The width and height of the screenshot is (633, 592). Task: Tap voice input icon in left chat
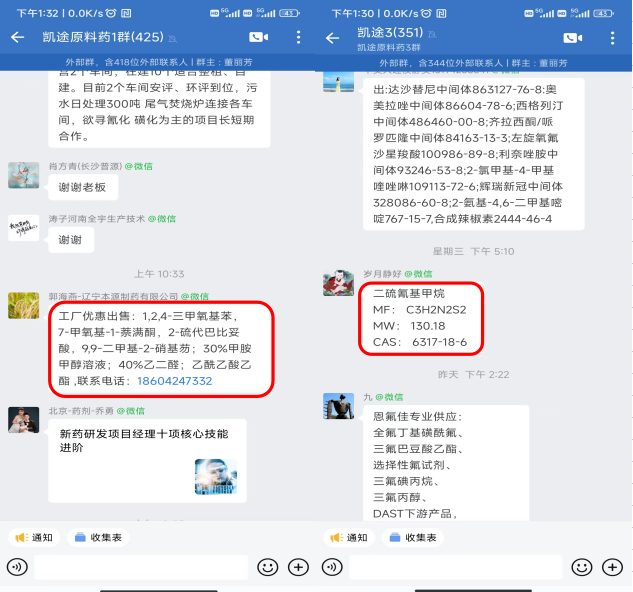(x=17, y=567)
